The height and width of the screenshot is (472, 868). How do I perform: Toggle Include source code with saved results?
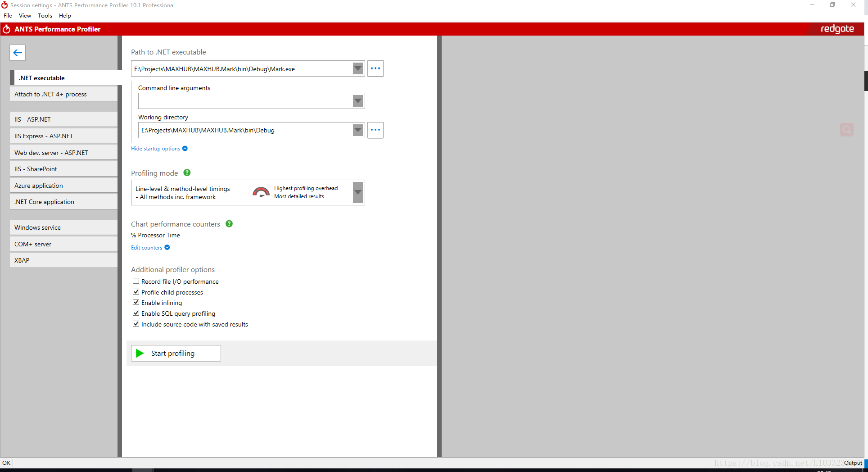click(x=136, y=324)
